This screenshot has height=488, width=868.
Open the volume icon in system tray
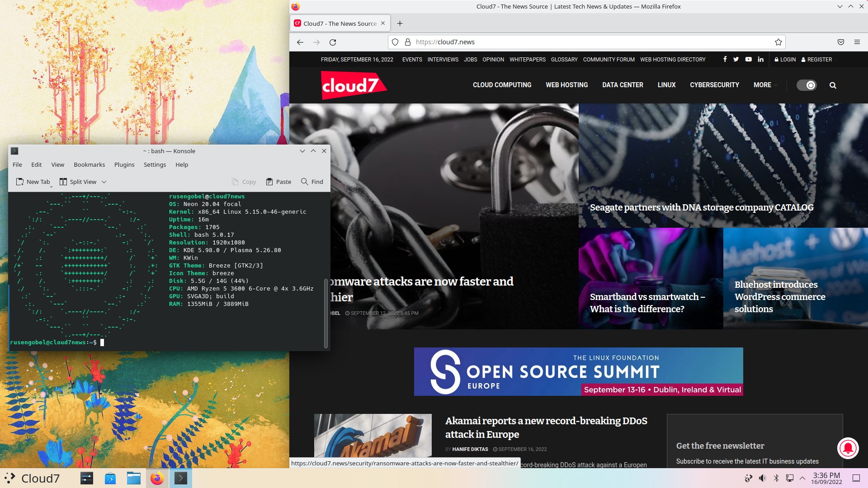click(x=762, y=478)
